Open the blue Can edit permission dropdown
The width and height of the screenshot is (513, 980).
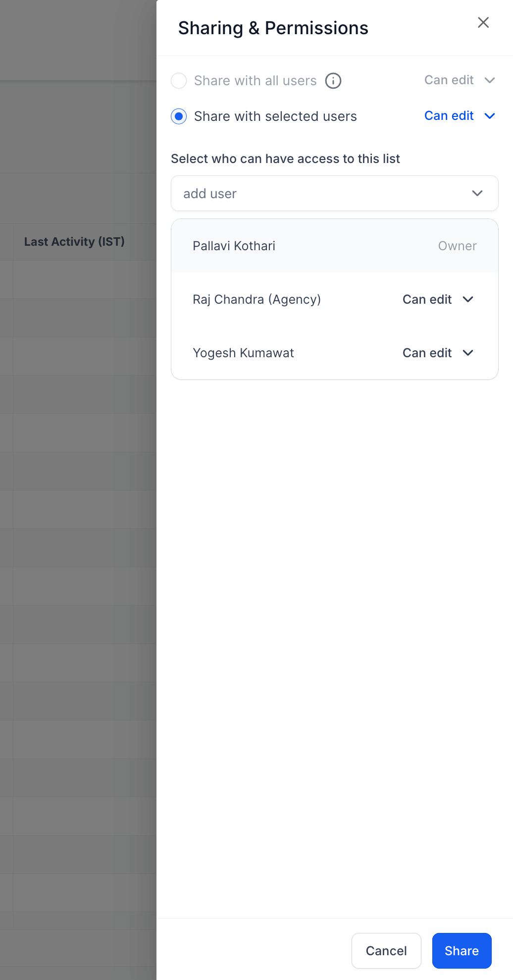460,116
